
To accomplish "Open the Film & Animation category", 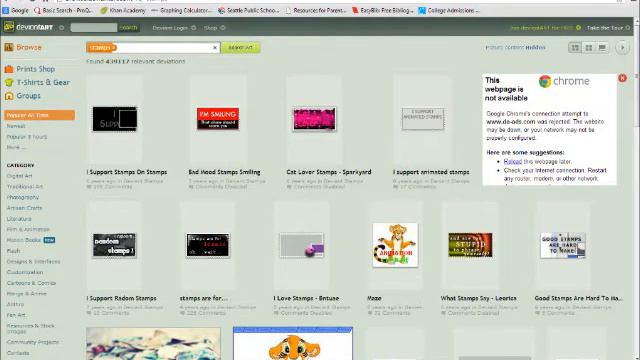I will 28,229.
